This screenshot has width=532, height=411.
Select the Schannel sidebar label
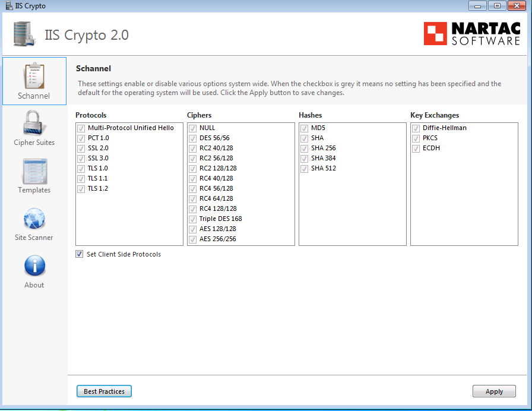34,96
